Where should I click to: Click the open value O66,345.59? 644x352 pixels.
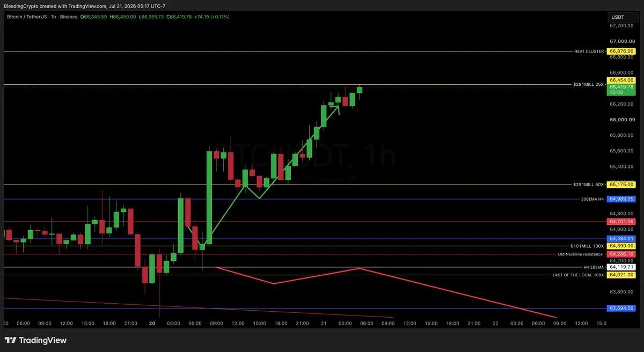[94, 17]
